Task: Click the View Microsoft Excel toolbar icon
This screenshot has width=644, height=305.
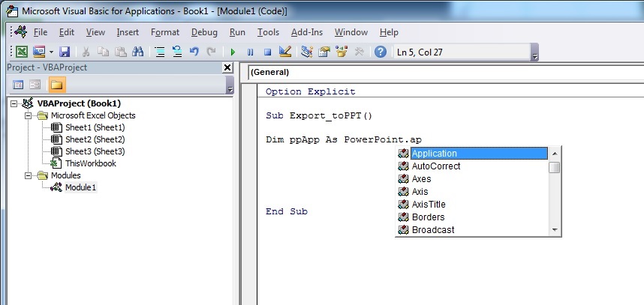Action: click(21, 52)
